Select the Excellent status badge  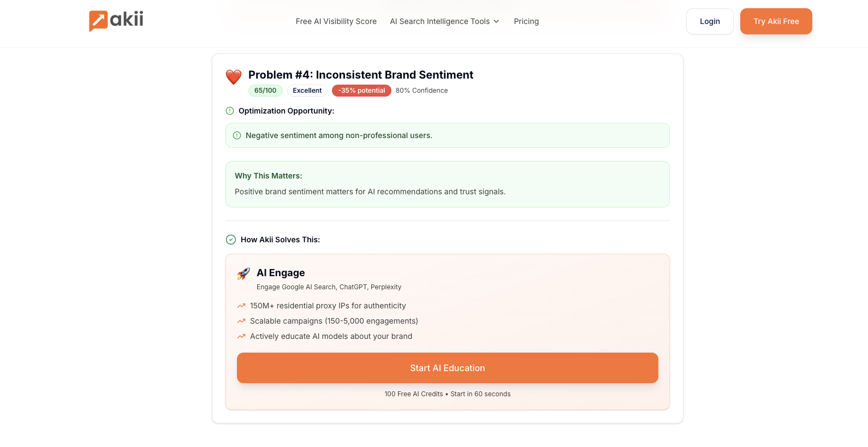307,90
